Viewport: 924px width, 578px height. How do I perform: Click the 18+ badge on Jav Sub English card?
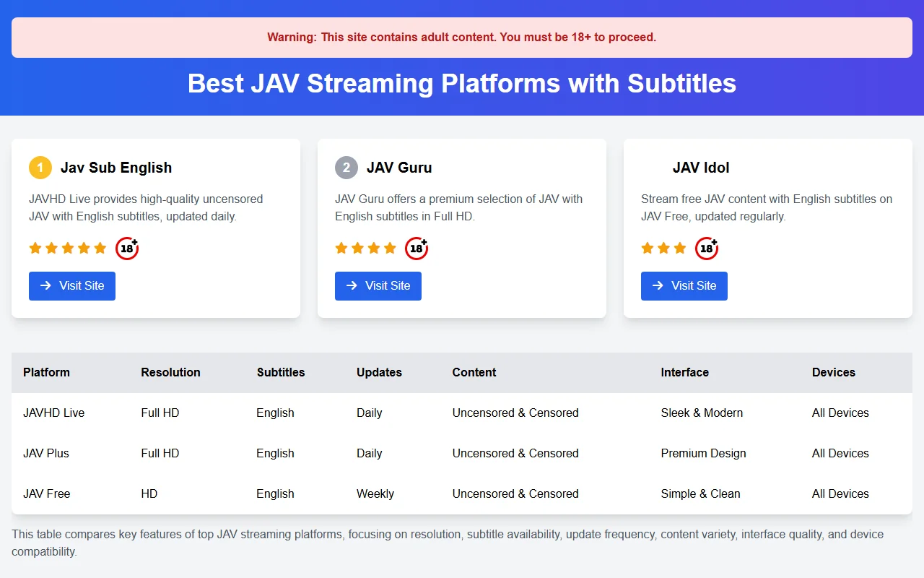click(127, 248)
